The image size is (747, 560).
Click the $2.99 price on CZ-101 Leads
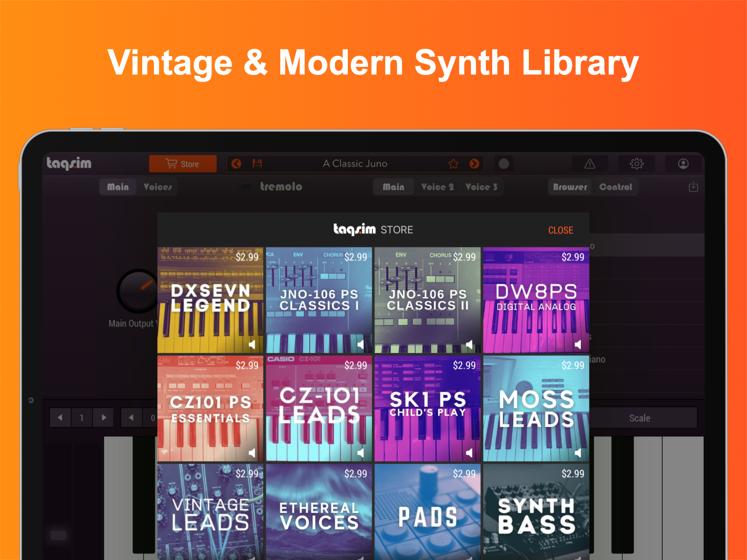(356, 366)
